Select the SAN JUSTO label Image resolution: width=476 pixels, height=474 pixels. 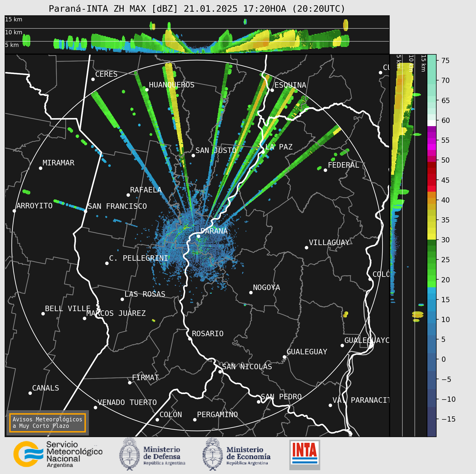pyautogui.click(x=216, y=150)
